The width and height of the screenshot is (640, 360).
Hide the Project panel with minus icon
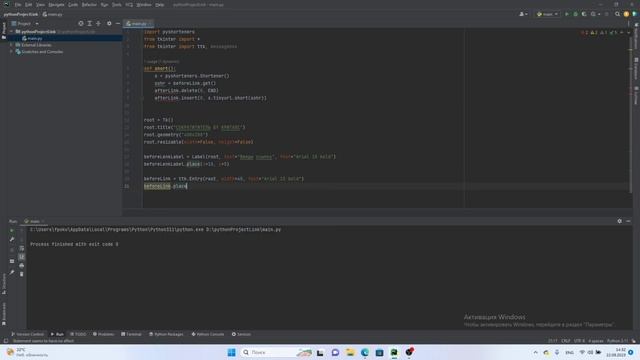pyautogui.click(x=118, y=24)
